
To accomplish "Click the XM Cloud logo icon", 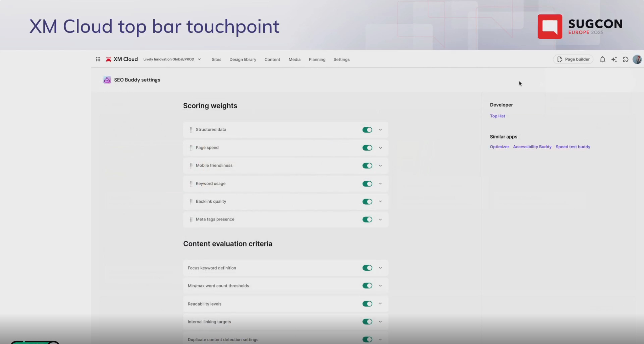I will click(x=109, y=59).
